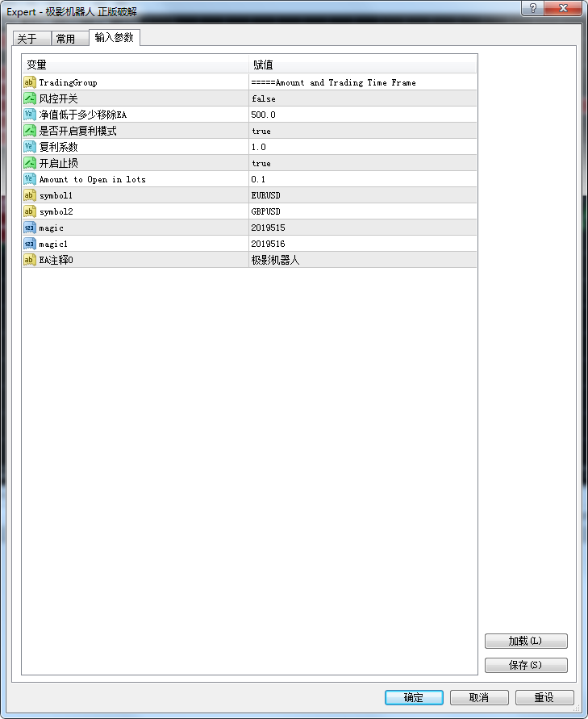The width and height of the screenshot is (588, 719).
Task: Toggle the 风控开关 false value
Action: click(264, 98)
